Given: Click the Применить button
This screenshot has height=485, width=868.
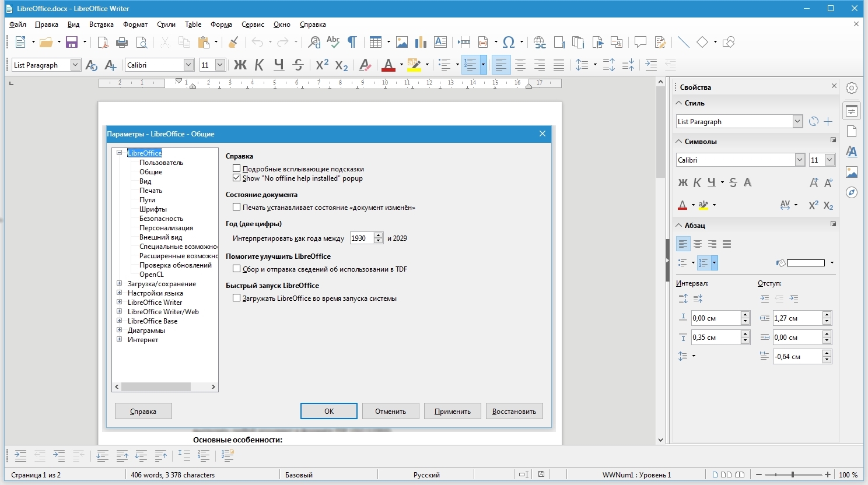Looking at the screenshot, I should coord(452,411).
